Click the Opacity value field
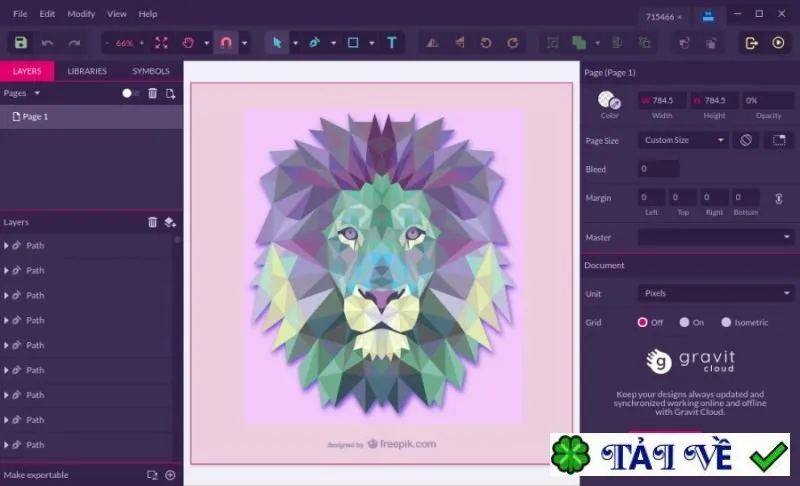The image size is (800, 486). pyautogui.click(x=768, y=100)
